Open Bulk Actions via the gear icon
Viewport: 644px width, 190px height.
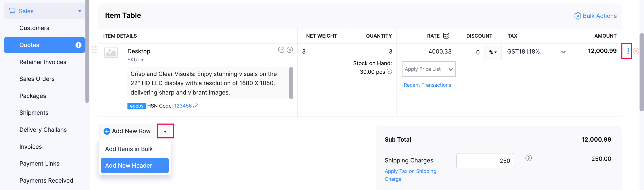click(x=578, y=16)
